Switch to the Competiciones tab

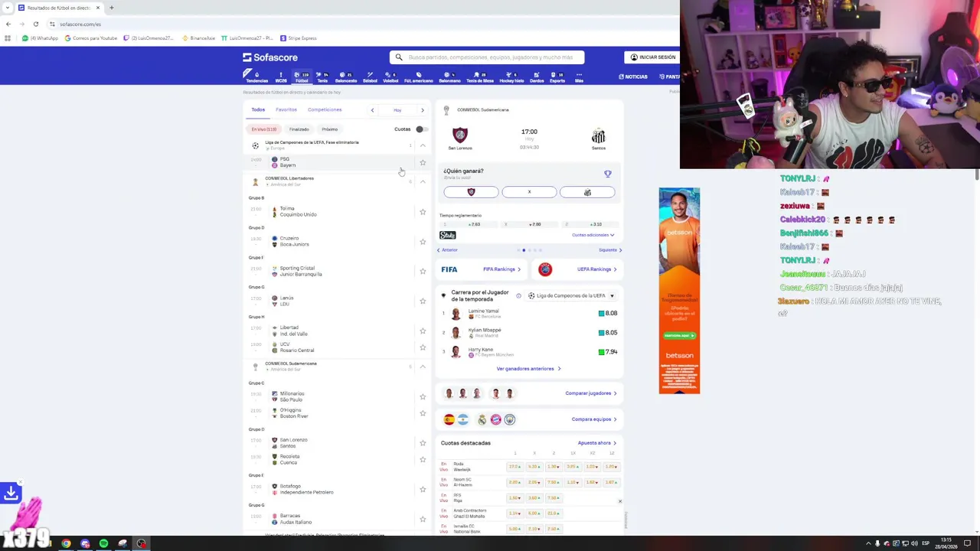point(325,109)
